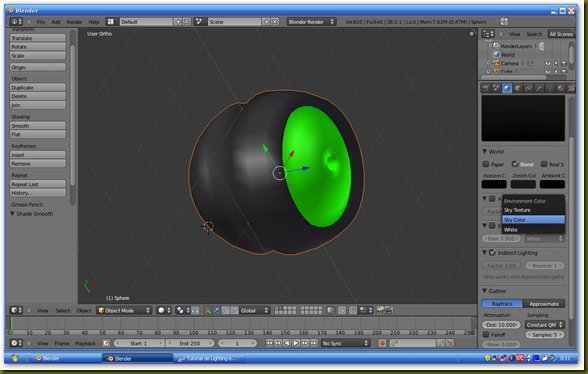
Task: Click the Repeat Last button
Action: [38, 184]
